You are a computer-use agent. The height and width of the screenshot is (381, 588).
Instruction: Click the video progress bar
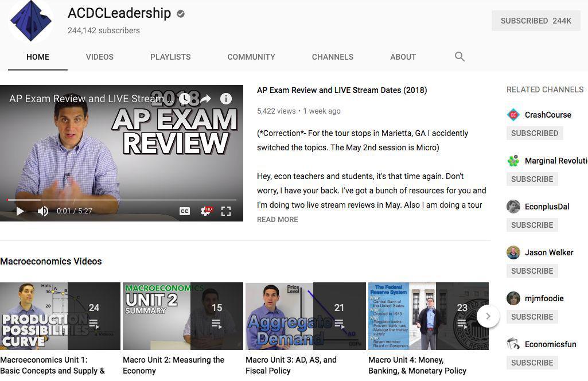[122, 200]
